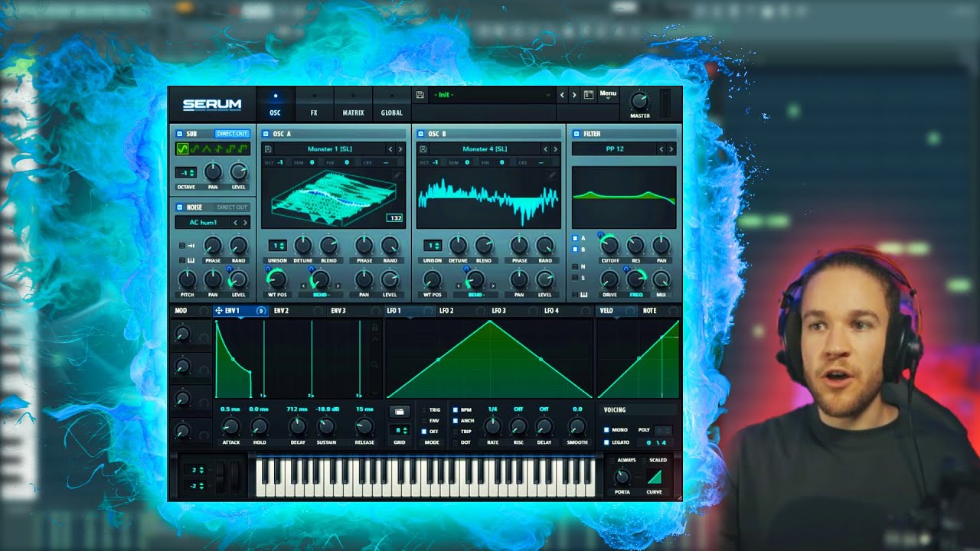Screen dimensions: 980x551
Task: Click the pitch bend wheel strip
Action: [220, 477]
